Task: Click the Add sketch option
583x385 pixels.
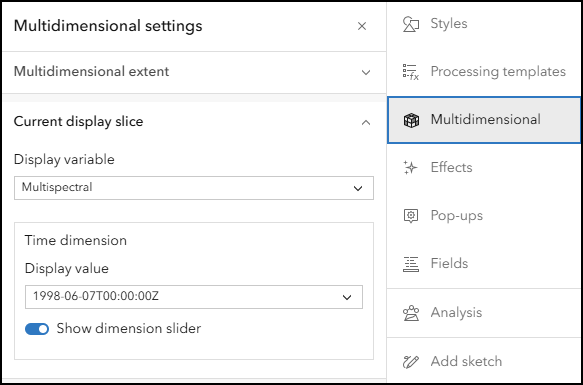Action: point(484,361)
